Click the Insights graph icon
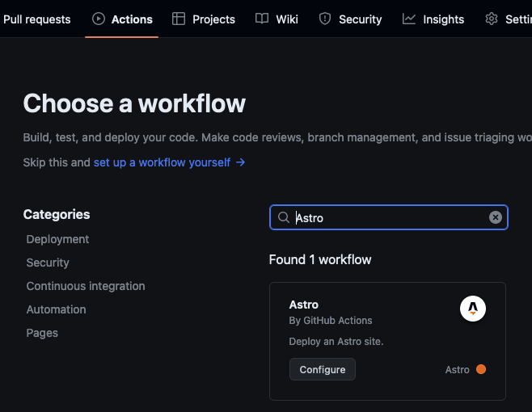 (409, 19)
